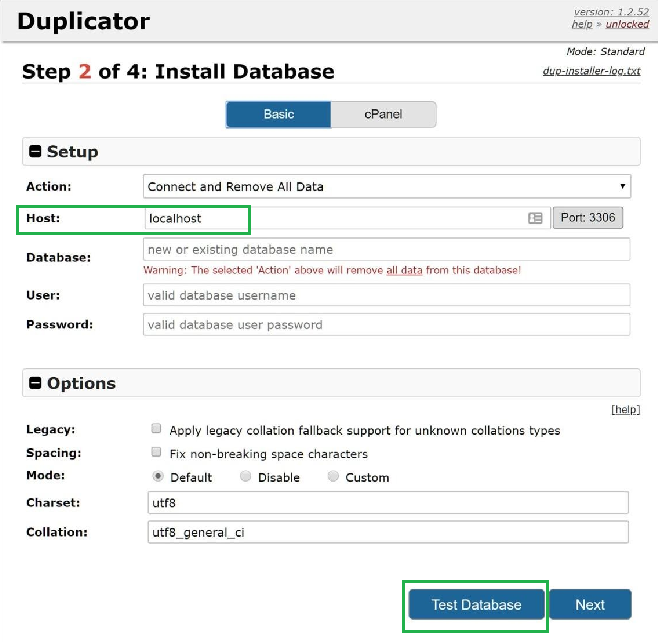Screen dimensions: 658x642
Task: Open the dup-installer-log.txt link
Action: [591, 70]
